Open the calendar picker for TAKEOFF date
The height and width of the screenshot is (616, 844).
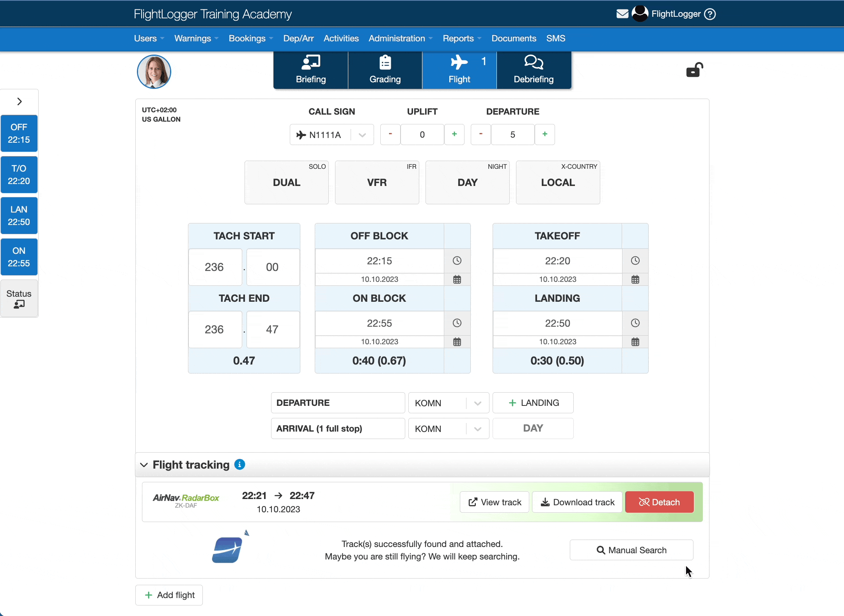(x=635, y=279)
